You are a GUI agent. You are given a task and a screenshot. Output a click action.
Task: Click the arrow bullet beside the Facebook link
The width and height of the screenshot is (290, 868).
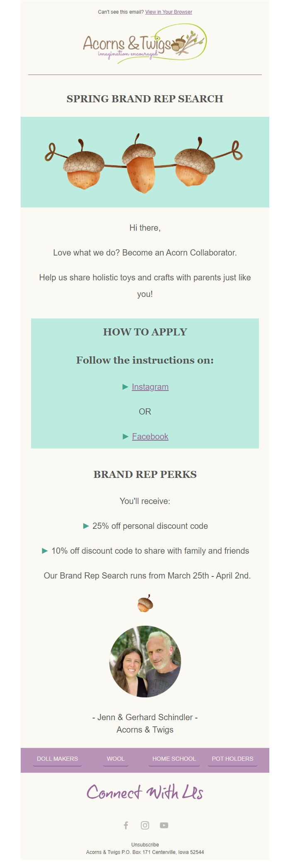125,436
